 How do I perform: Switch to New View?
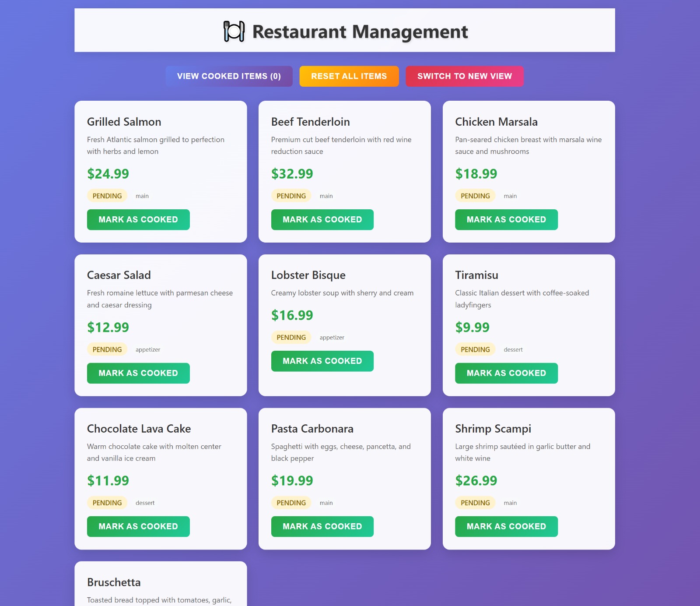click(465, 76)
